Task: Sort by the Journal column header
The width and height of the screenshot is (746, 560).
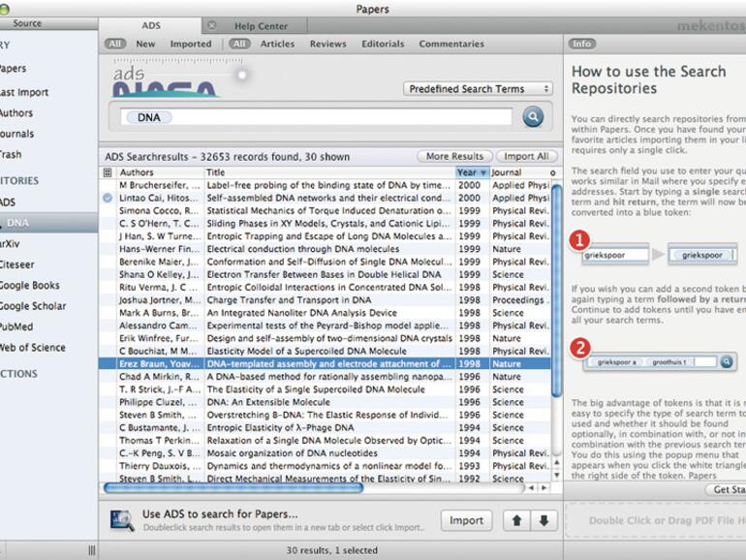Action: click(519, 172)
